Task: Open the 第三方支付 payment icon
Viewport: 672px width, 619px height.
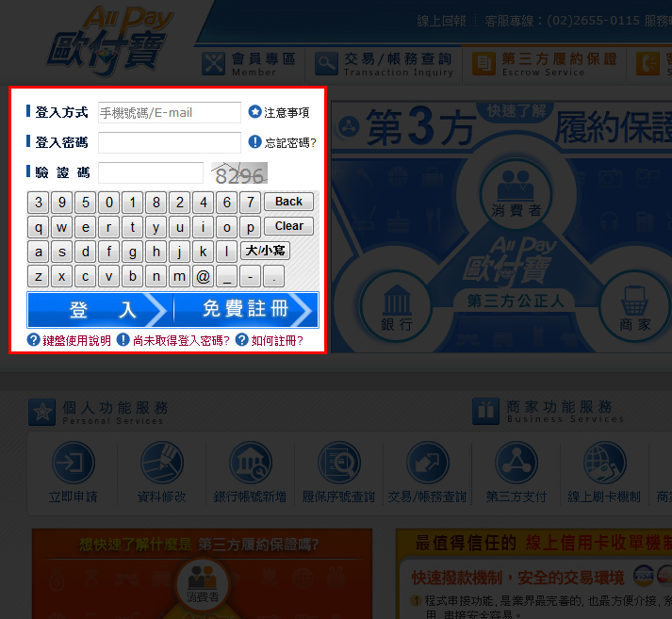Action: click(x=516, y=464)
